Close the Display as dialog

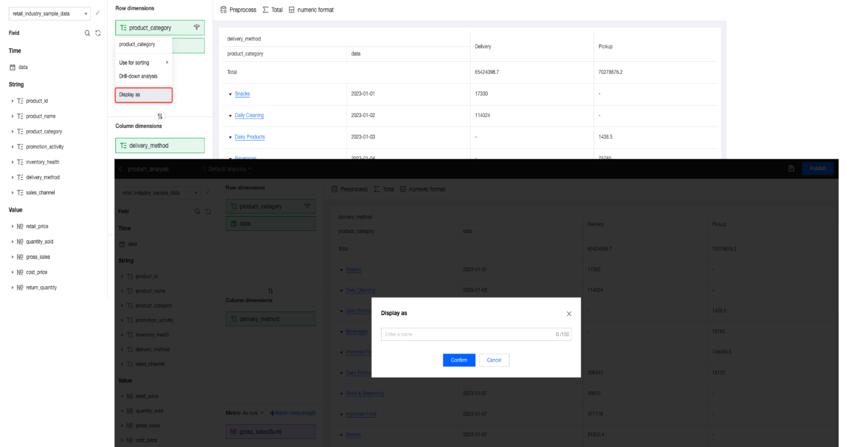pyautogui.click(x=569, y=314)
